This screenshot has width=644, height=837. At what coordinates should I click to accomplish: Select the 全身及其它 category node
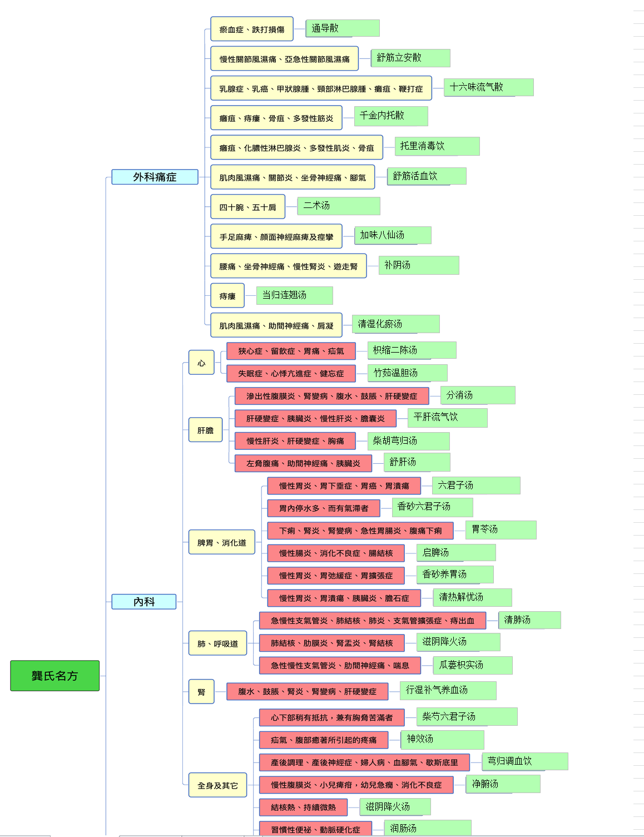(x=217, y=785)
